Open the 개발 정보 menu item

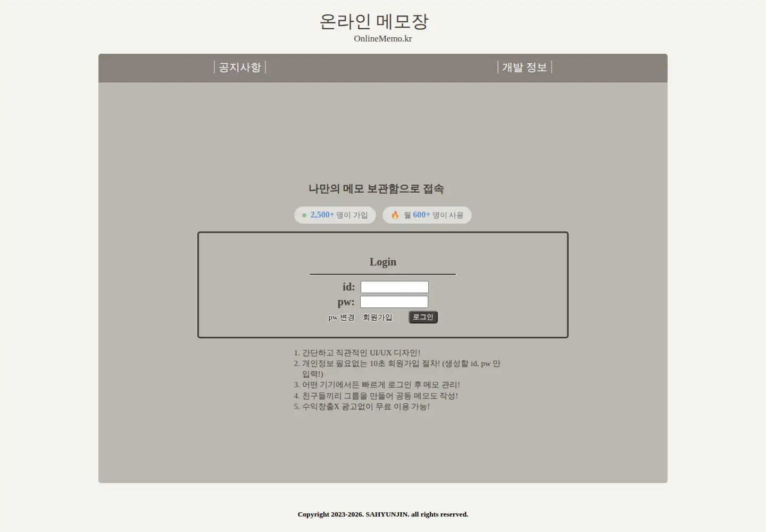524,67
